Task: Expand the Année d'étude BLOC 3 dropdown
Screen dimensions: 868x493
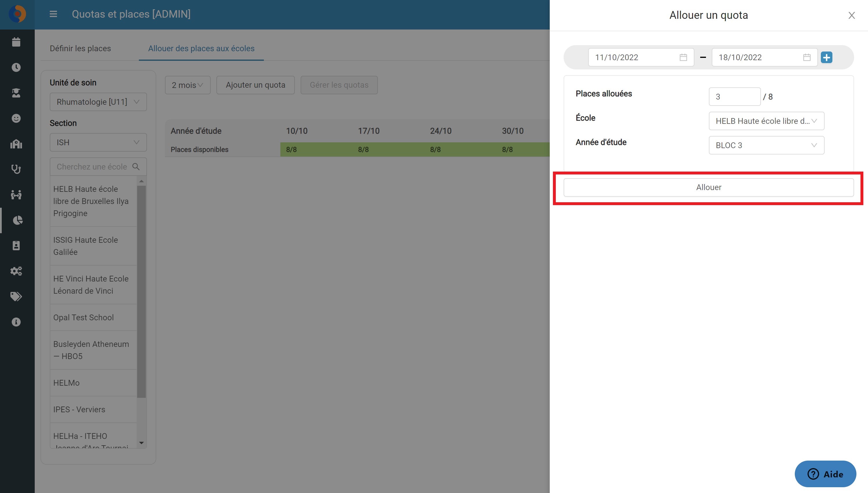Action: pos(766,145)
